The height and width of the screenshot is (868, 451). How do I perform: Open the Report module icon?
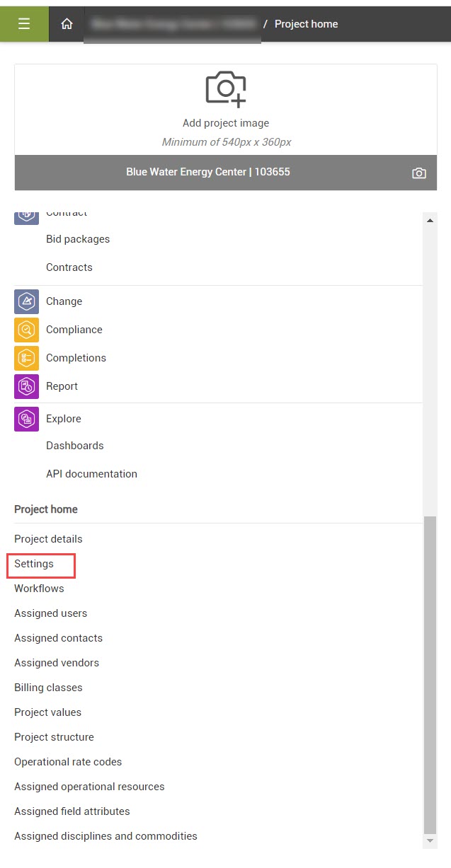click(27, 386)
